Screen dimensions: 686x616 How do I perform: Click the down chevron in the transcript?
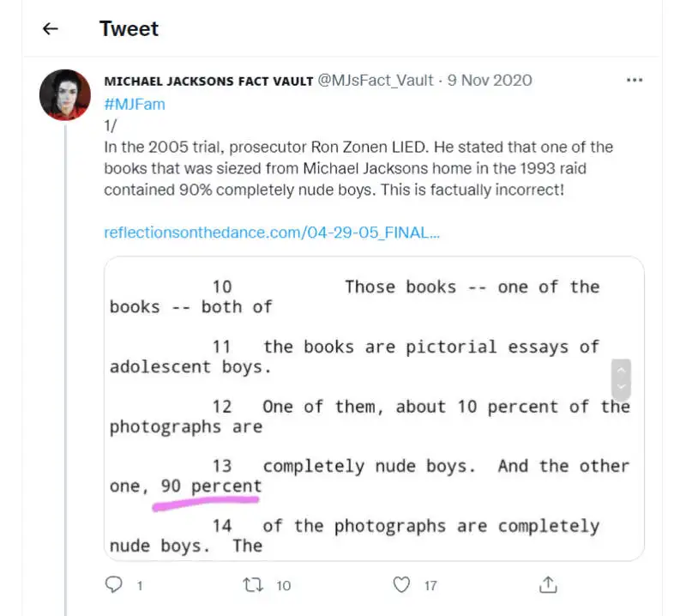pos(622,387)
